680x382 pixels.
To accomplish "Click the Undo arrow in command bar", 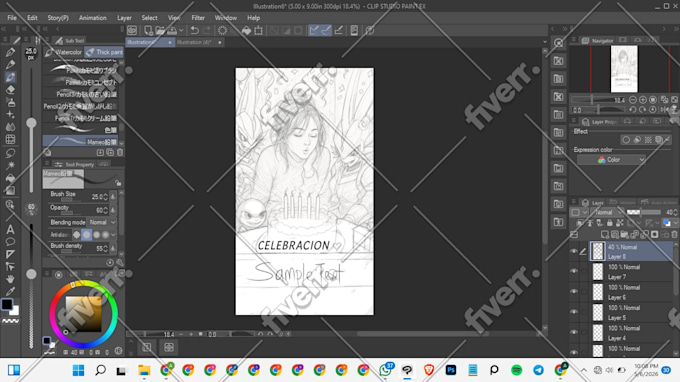I will tap(195, 30).
